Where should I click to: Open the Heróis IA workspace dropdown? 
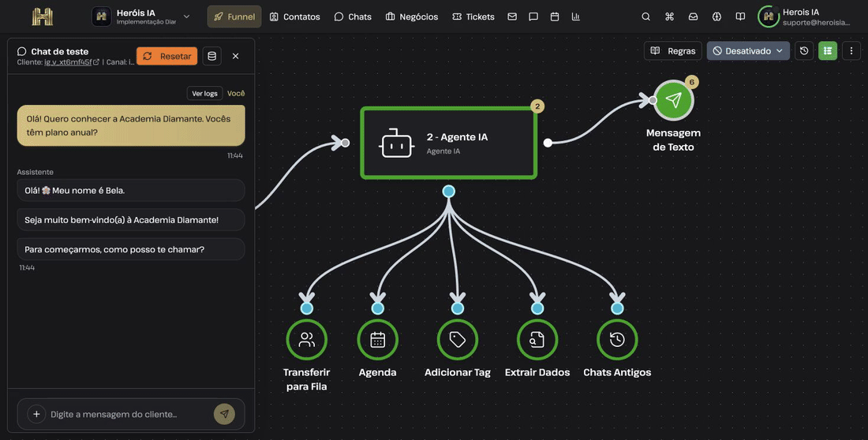click(140, 17)
